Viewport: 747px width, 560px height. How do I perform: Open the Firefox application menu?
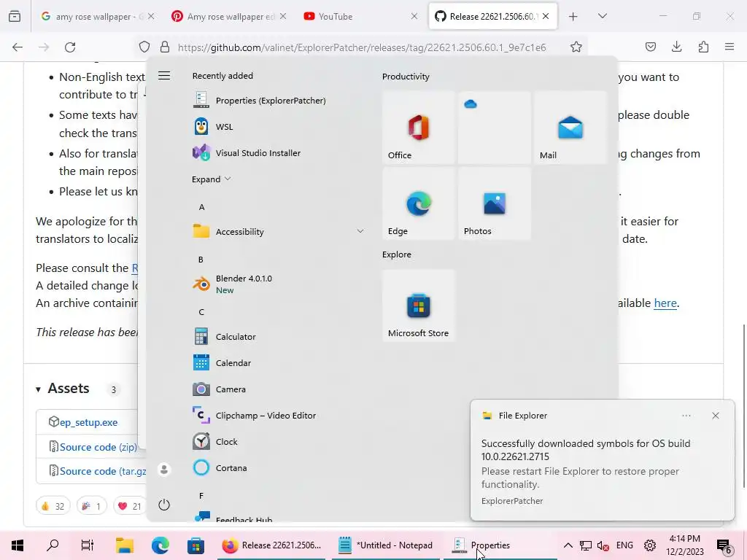click(729, 47)
